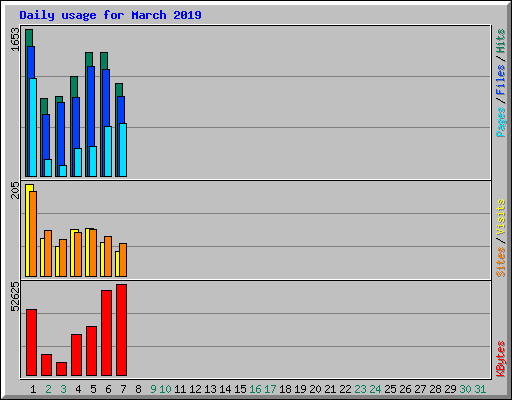Click the Pages legend label
Image resolution: width=512 pixels, height=400 pixels.
[501, 122]
